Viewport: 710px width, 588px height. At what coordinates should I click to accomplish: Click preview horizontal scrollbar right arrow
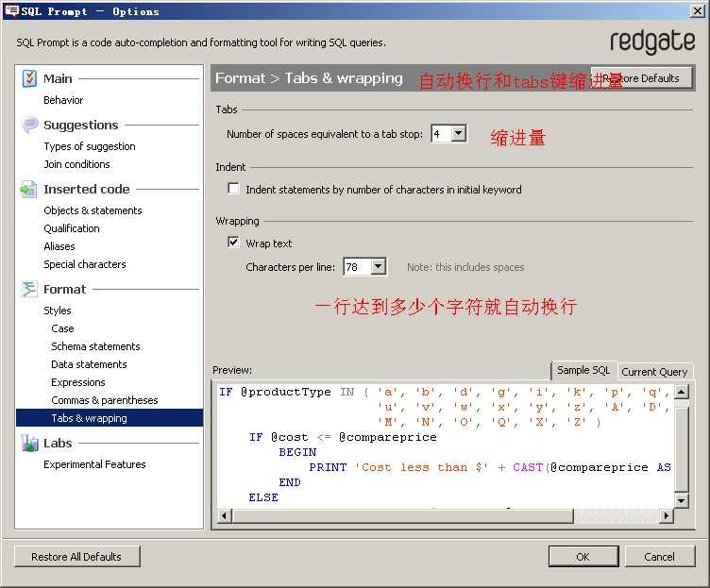point(666,515)
